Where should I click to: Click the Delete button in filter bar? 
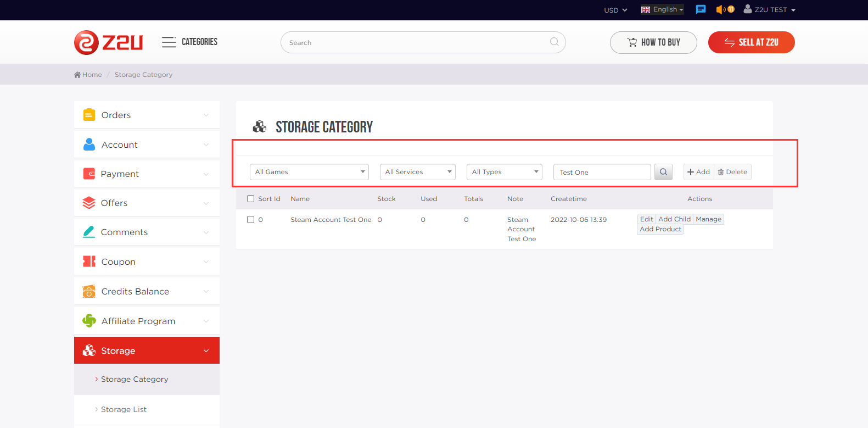pos(732,172)
